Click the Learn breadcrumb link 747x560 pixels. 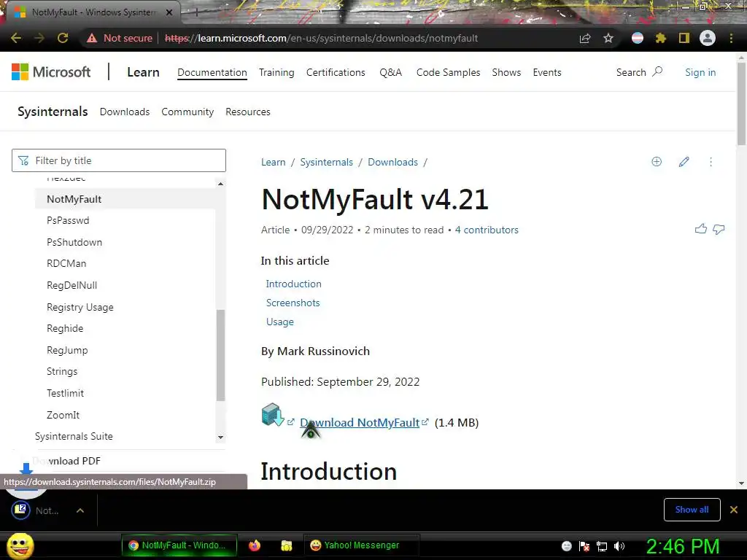coord(273,162)
